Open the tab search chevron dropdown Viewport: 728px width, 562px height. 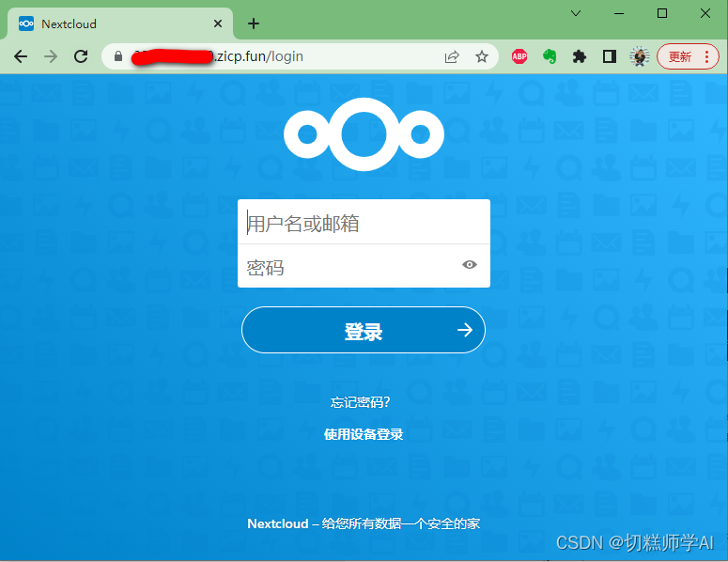tap(576, 13)
